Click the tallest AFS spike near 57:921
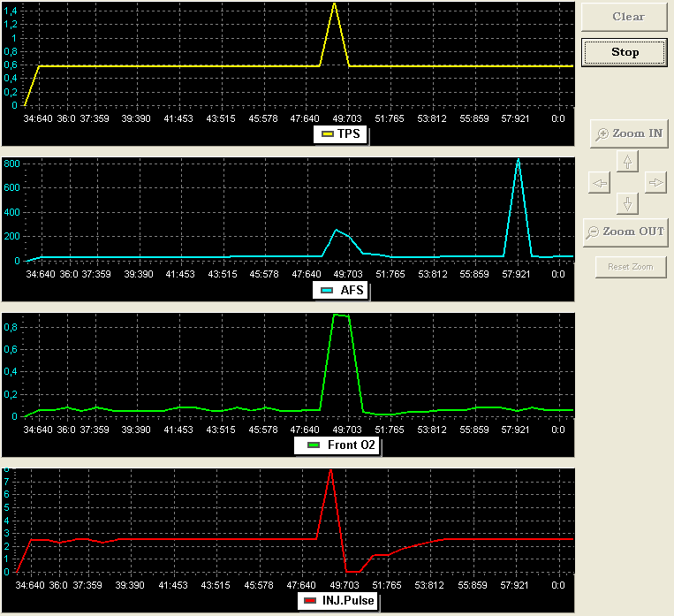674x616 pixels. (x=518, y=161)
